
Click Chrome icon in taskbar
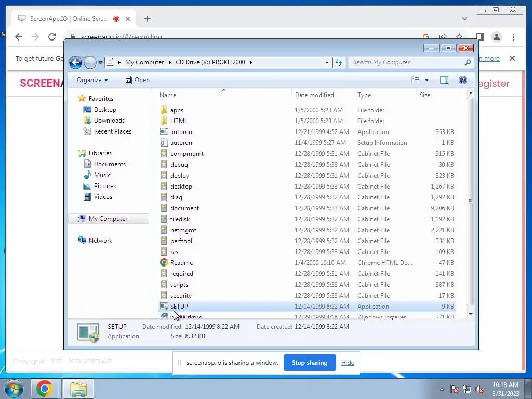click(45, 389)
